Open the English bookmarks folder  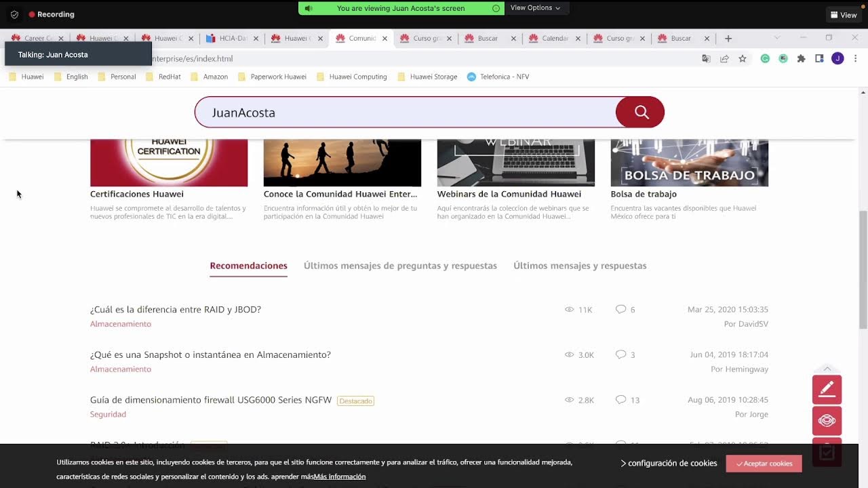pyautogui.click(x=71, y=77)
